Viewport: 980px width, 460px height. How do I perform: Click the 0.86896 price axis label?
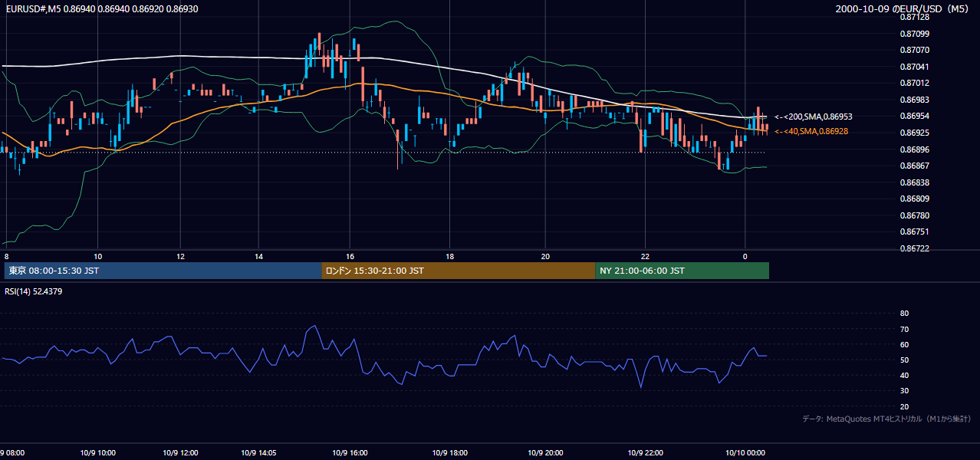(x=914, y=149)
